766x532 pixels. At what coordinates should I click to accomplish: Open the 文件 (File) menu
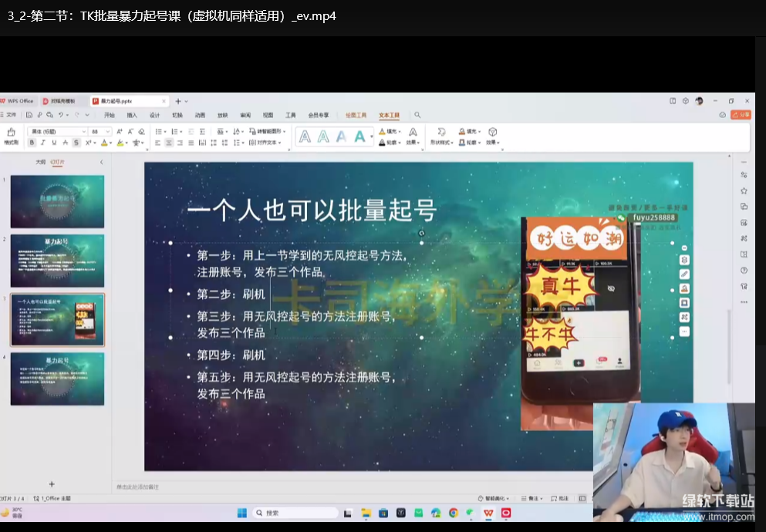pyautogui.click(x=9, y=115)
